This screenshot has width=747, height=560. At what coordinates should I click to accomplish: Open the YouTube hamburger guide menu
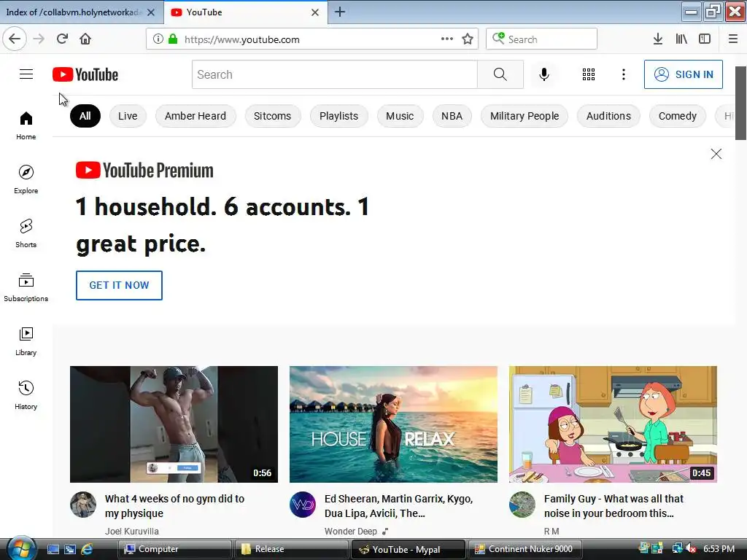(x=26, y=74)
